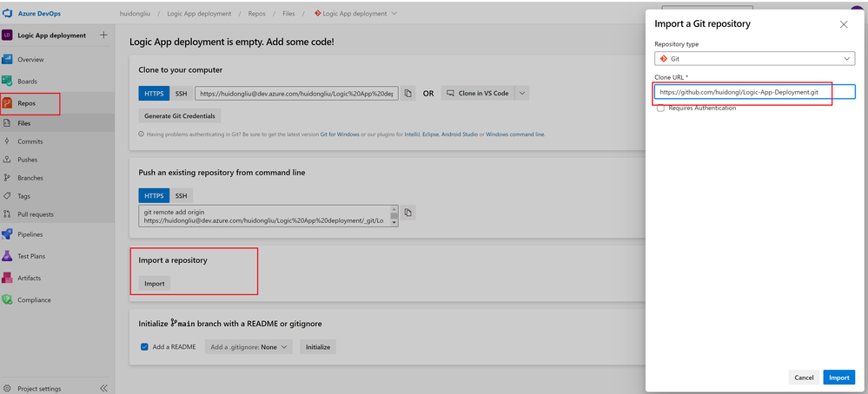Click the blue Import button in dialog
868x394 pixels.
click(839, 378)
